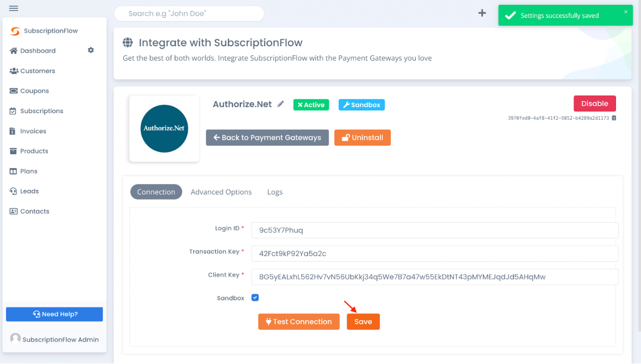Click the Invoices document icon
641x364 pixels.
point(13,131)
